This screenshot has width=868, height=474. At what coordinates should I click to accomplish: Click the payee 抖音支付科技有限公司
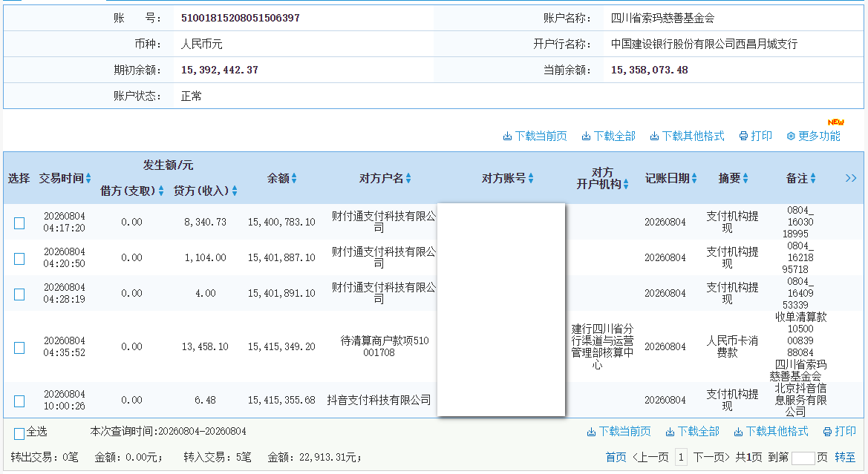tap(379, 400)
